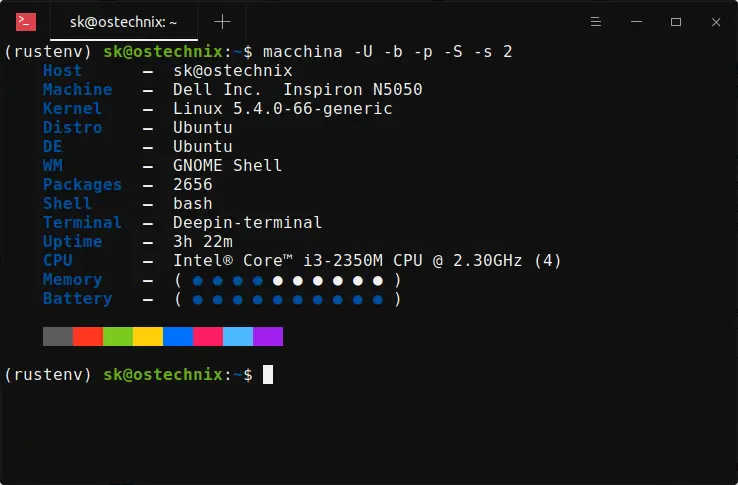Open the hamburger menu in title bar
The width and height of the screenshot is (738, 485).
tap(597, 21)
